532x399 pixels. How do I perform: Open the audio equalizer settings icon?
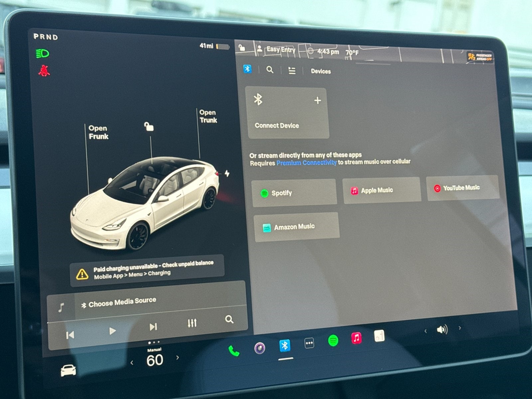tap(192, 323)
